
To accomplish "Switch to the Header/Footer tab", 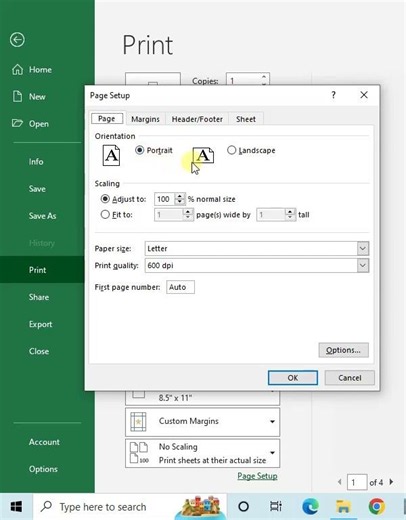I will tap(197, 119).
